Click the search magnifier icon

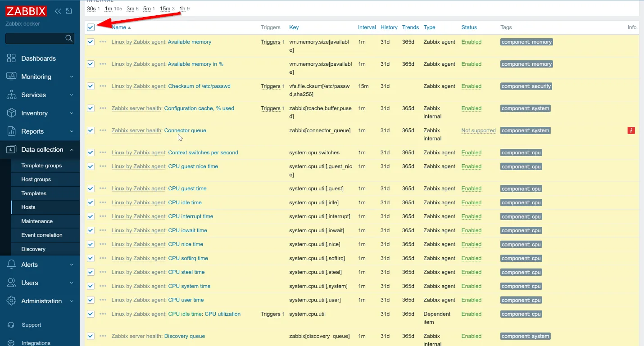click(x=69, y=38)
